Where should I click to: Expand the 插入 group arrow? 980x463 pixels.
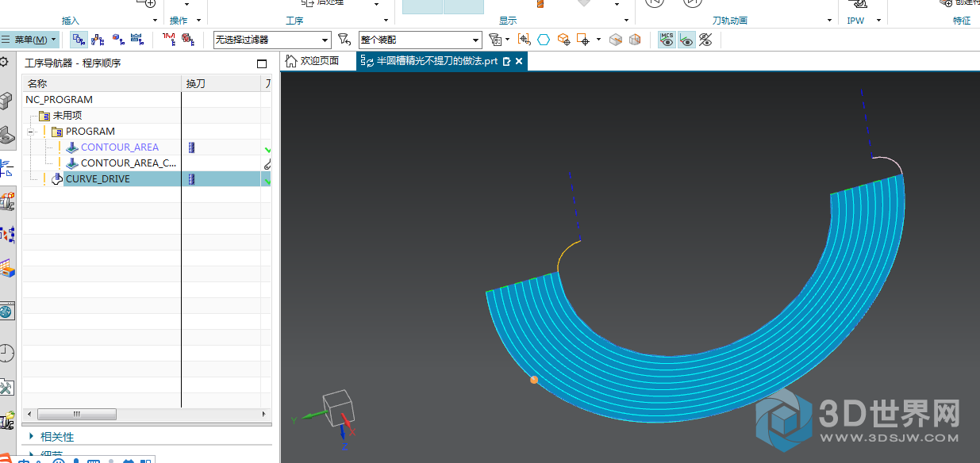(155, 21)
